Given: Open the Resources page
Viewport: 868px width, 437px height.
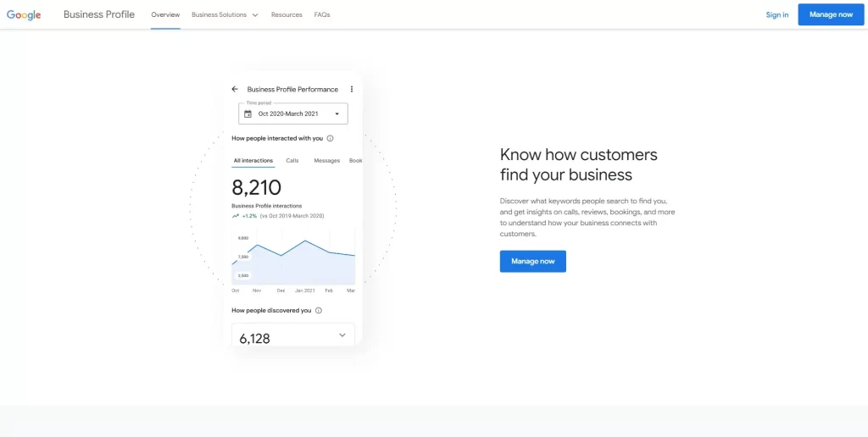Looking at the screenshot, I should pos(287,15).
